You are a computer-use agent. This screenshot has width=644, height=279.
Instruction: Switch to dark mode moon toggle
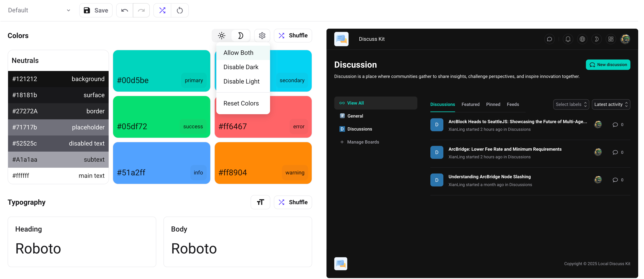coord(240,36)
